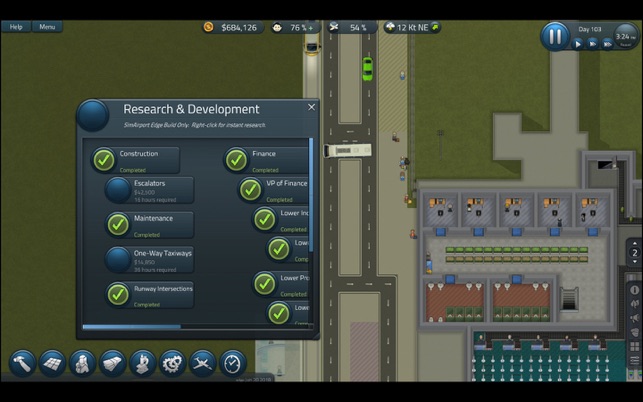Click the vertical scrollbar in research panel
The image size is (643, 402).
(311, 195)
